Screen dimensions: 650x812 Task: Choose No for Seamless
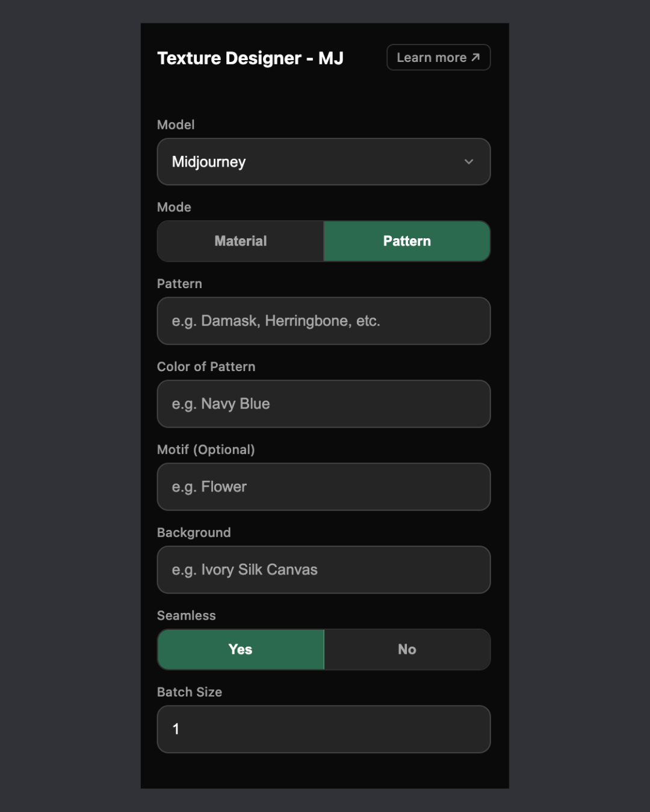click(x=407, y=650)
